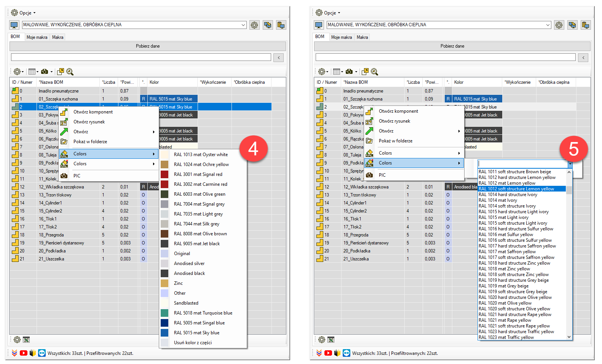Screen dimensions: 602x364
Task: Click Kolor column header in right panel
Action: [x=477, y=82]
